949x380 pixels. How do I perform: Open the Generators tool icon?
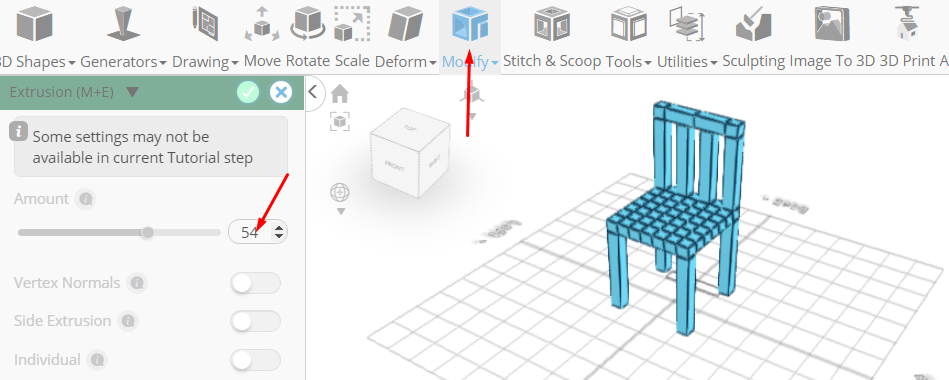[123, 24]
